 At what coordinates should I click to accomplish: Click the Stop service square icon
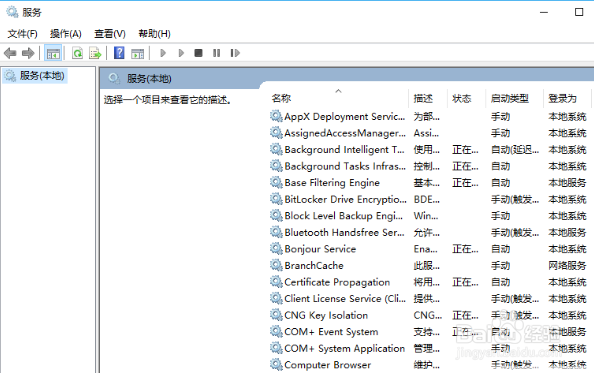pos(199,53)
